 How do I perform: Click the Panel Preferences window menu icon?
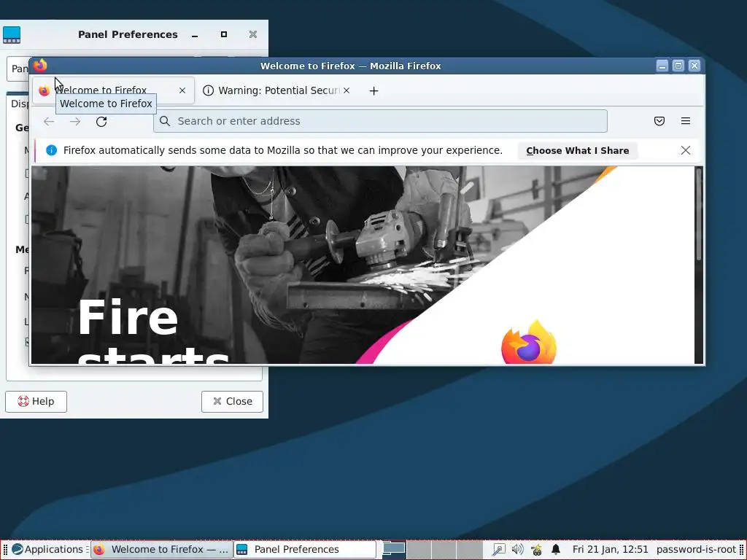coord(12,35)
